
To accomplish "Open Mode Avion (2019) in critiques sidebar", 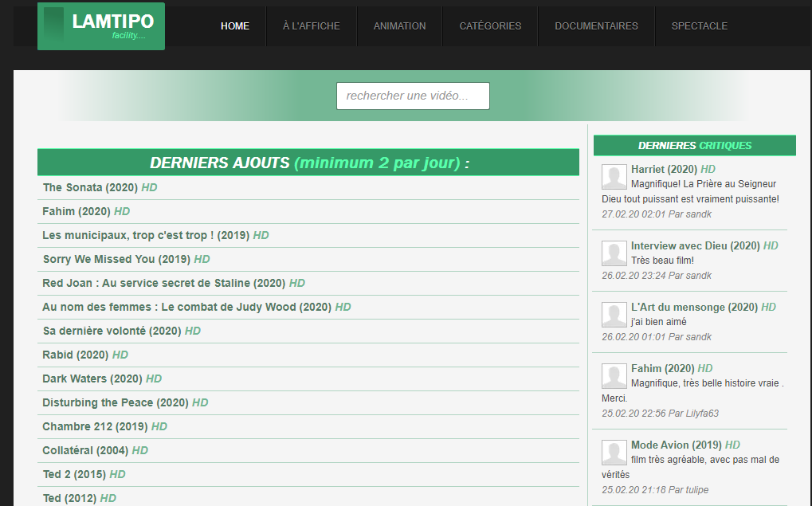I will (676, 445).
